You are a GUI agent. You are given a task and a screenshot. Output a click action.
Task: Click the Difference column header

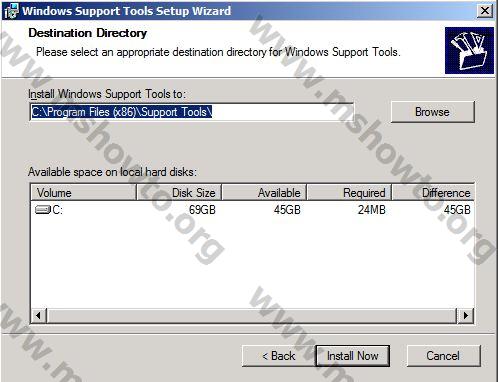pos(433,193)
